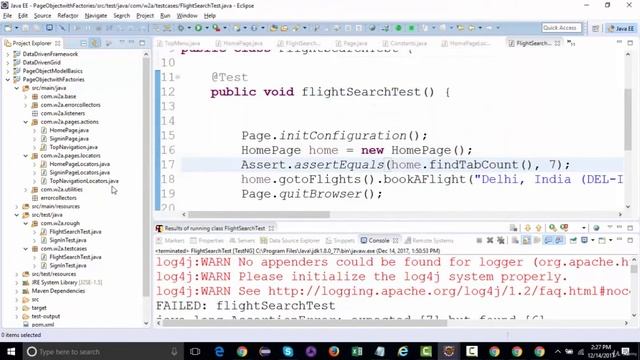
Task: Show the hidden editor tabs list
Action: point(571,43)
